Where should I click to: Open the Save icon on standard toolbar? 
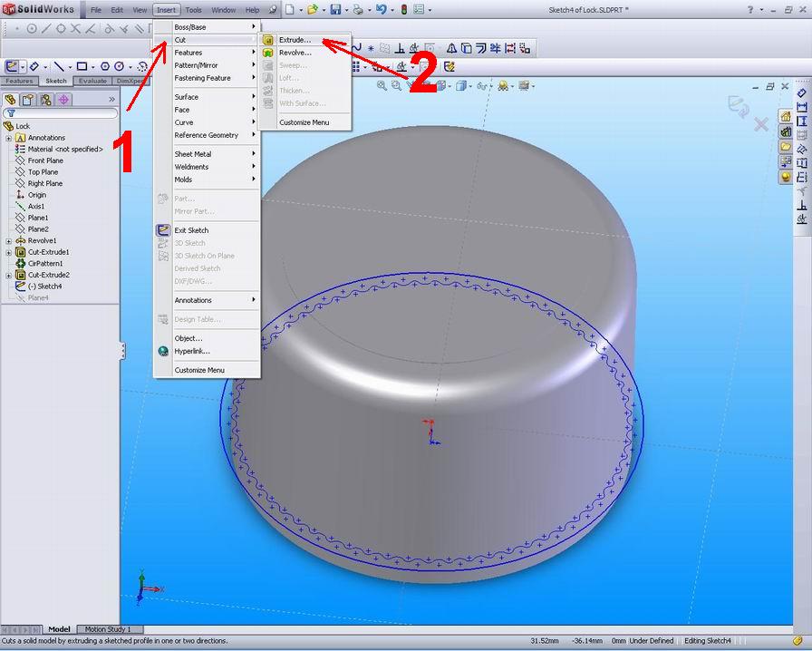coord(336,10)
